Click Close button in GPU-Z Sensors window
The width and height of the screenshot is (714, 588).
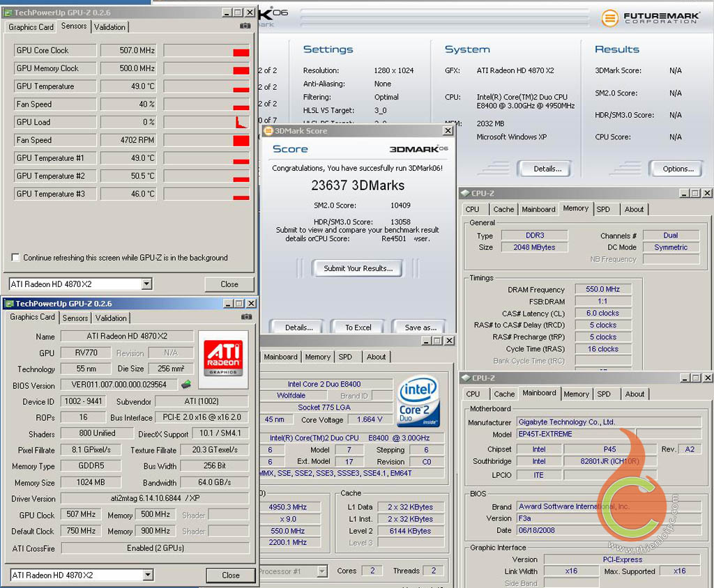(229, 284)
